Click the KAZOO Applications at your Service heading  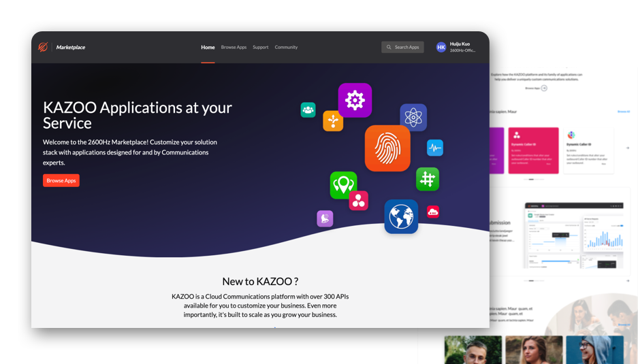point(138,115)
